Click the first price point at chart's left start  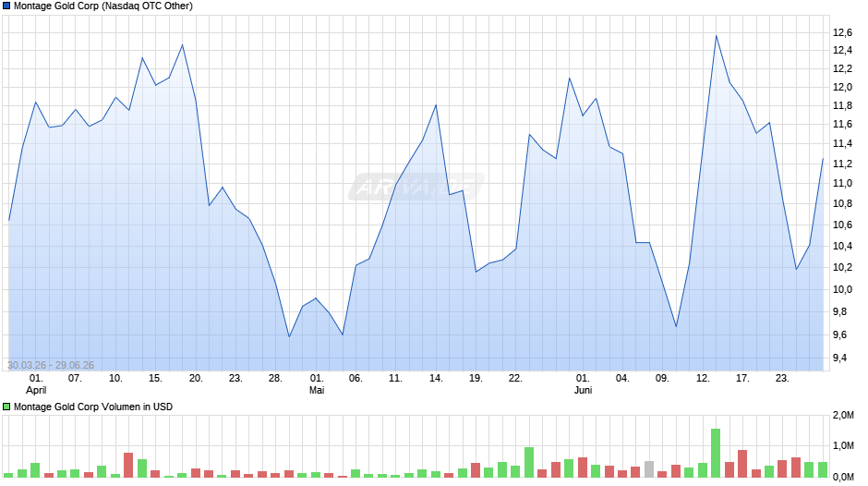[9, 221]
